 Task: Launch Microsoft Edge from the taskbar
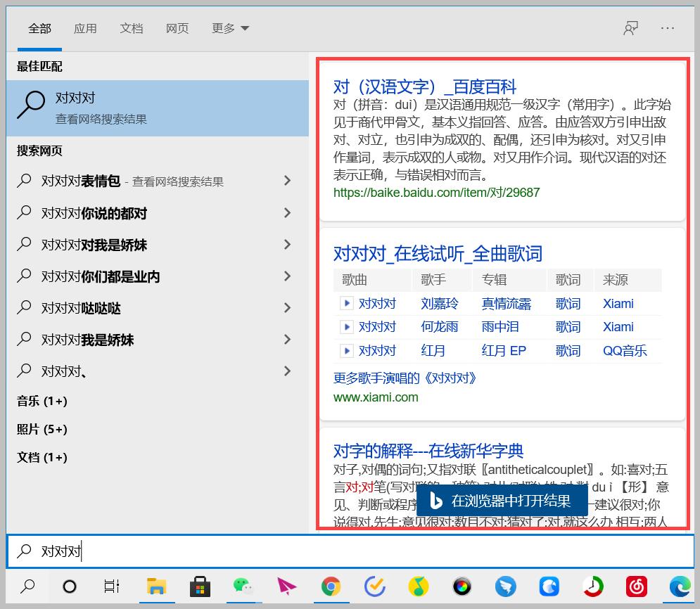tap(680, 586)
